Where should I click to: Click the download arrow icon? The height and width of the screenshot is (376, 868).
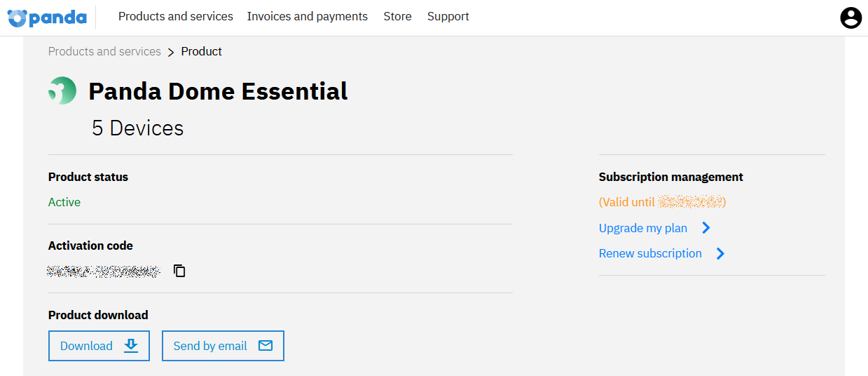pyautogui.click(x=131, y=345)
